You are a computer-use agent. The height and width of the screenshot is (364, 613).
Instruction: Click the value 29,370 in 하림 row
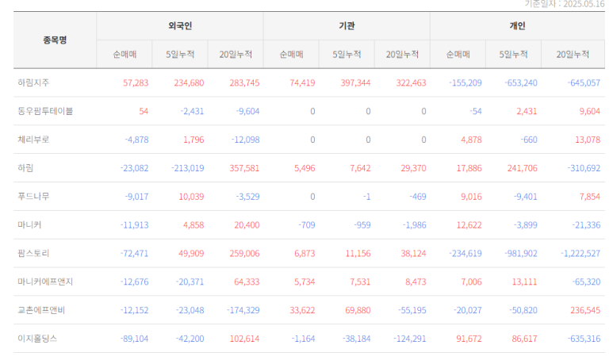[x=413, y=168]
